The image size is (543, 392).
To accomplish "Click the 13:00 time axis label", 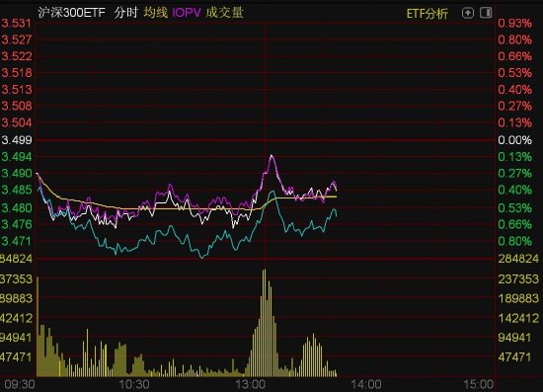I will pos(251,384).
